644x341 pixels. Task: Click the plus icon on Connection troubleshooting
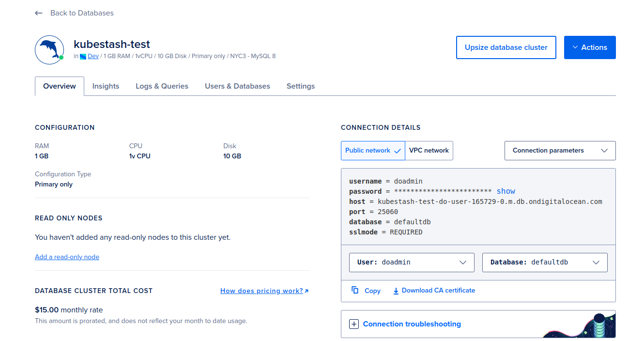tap(354, 324)
